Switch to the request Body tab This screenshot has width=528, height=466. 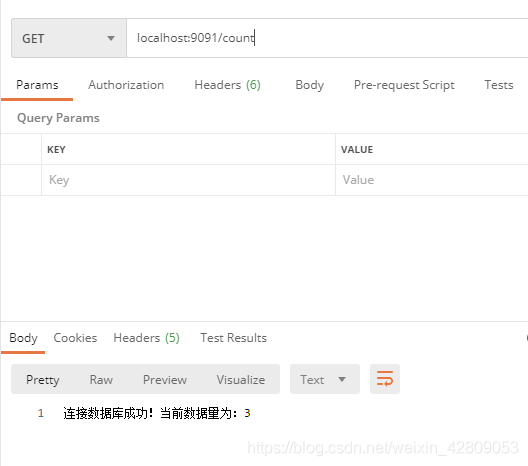309,85
